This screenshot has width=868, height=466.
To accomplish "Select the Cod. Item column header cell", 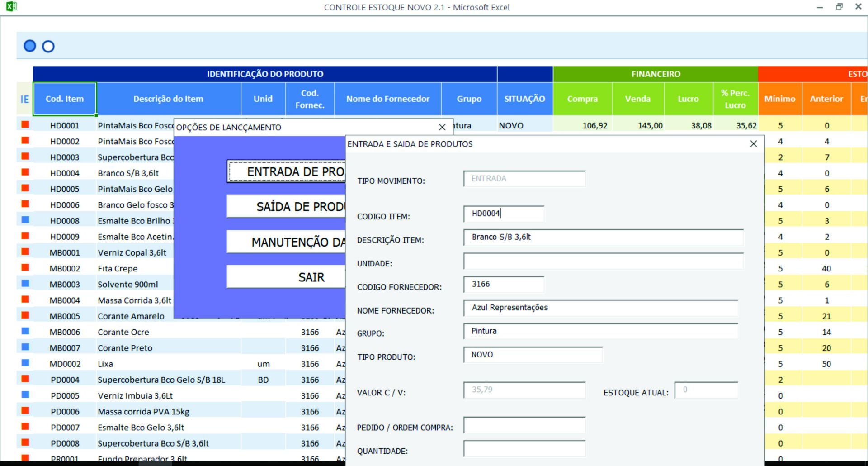I will pos(65,99).
